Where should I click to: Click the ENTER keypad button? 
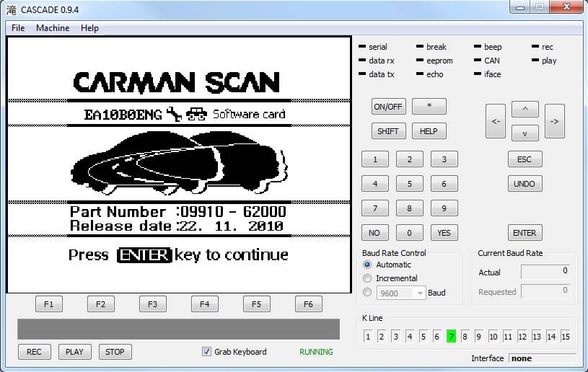(x=525, y=233)
